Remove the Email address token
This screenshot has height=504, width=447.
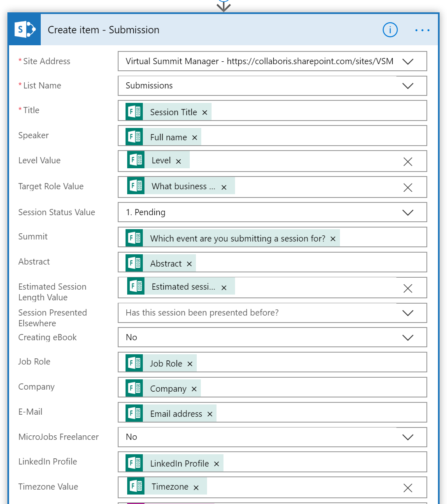tap(210, 414)
